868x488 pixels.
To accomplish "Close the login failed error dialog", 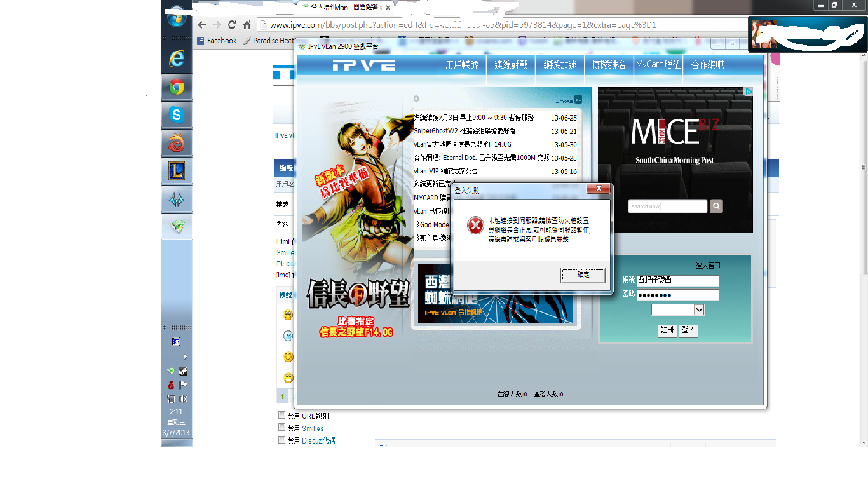I will click(599, 189).
